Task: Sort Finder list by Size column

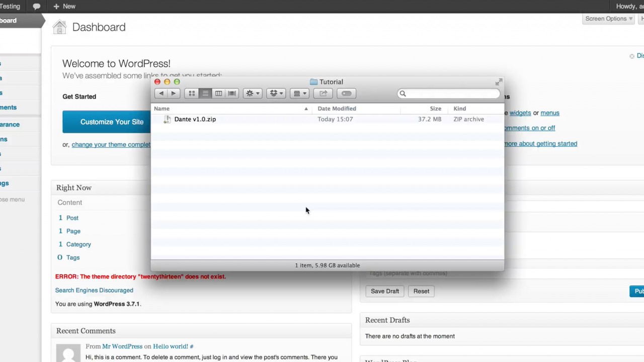Action: point(425,109)
